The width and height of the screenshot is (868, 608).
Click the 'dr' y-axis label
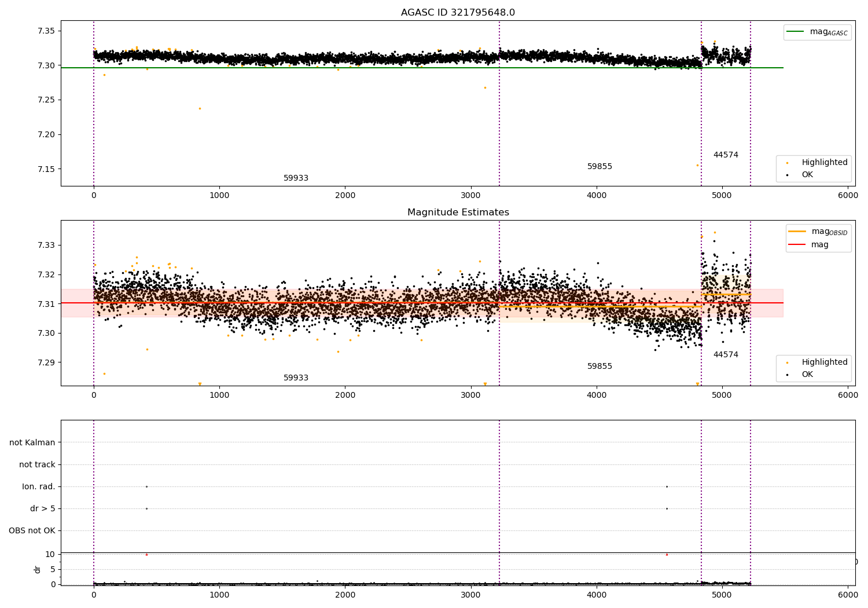[x=38, y=569]
